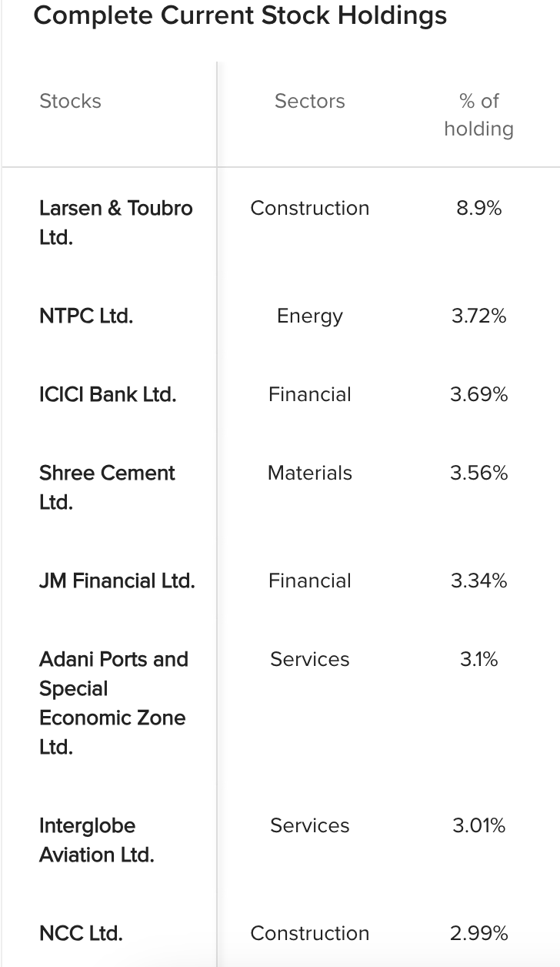Open the NCC Ltd. stock entry
Image resolution: width=560 pixels, height=967 pixels.
click(81, 933)
